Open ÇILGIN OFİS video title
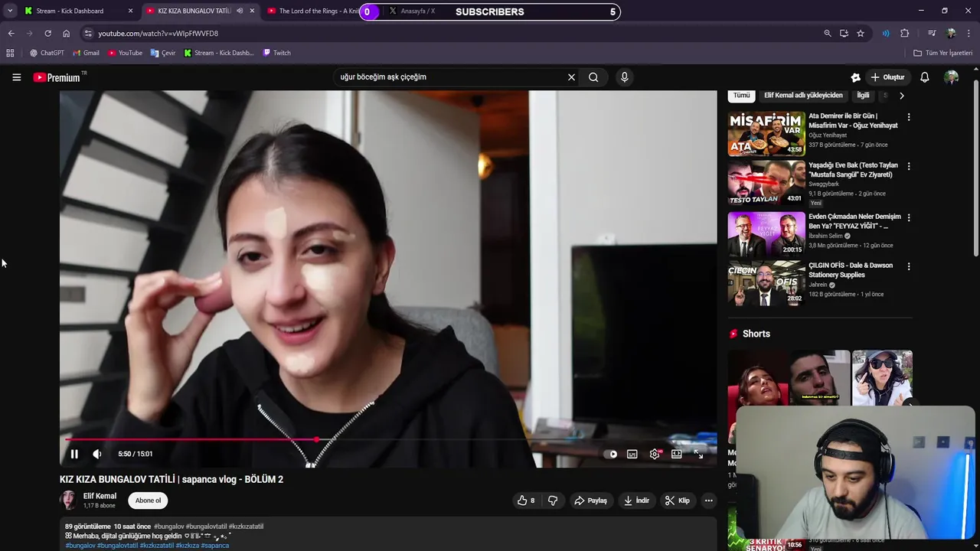The image size is (980, 551). pos(851,270)
